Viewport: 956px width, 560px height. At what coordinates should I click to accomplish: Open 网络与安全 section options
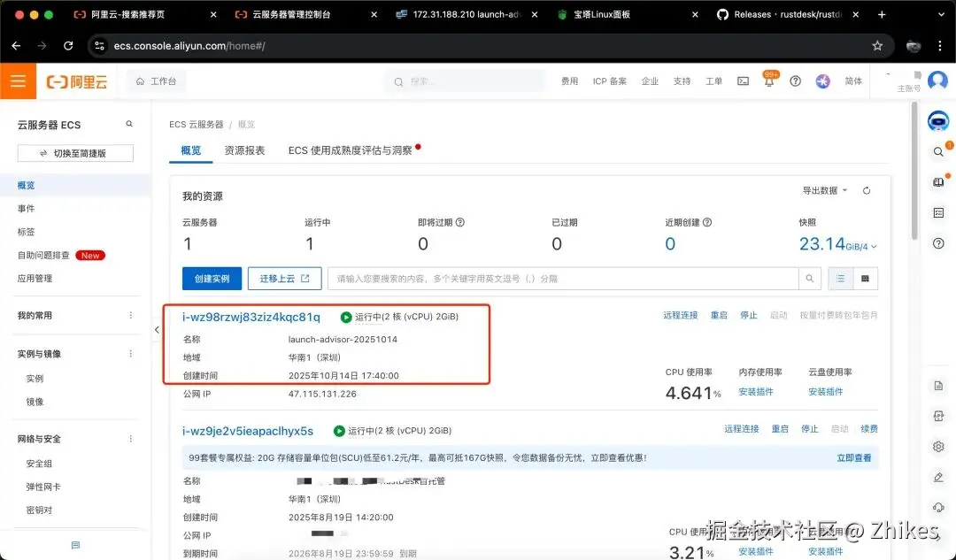pos(130,439)
